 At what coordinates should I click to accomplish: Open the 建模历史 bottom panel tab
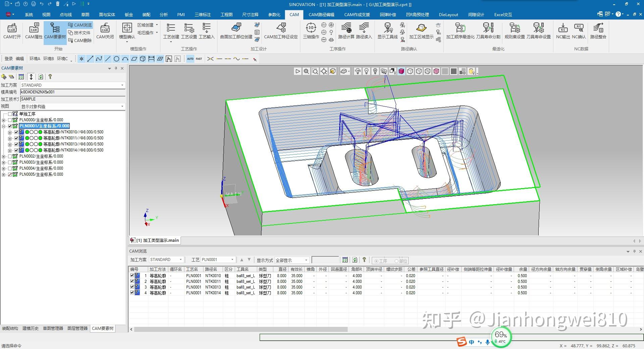click(x=31, y=329)
